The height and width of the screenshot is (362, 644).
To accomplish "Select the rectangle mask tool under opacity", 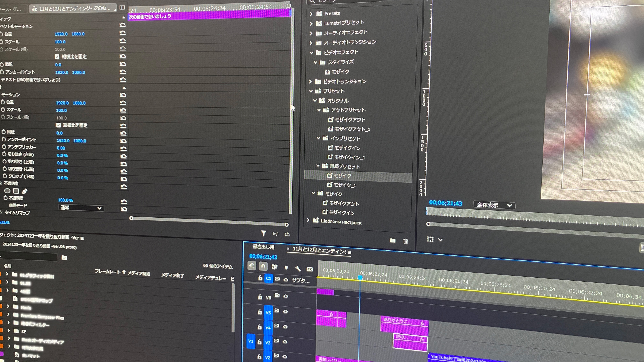I will [16, 191].
